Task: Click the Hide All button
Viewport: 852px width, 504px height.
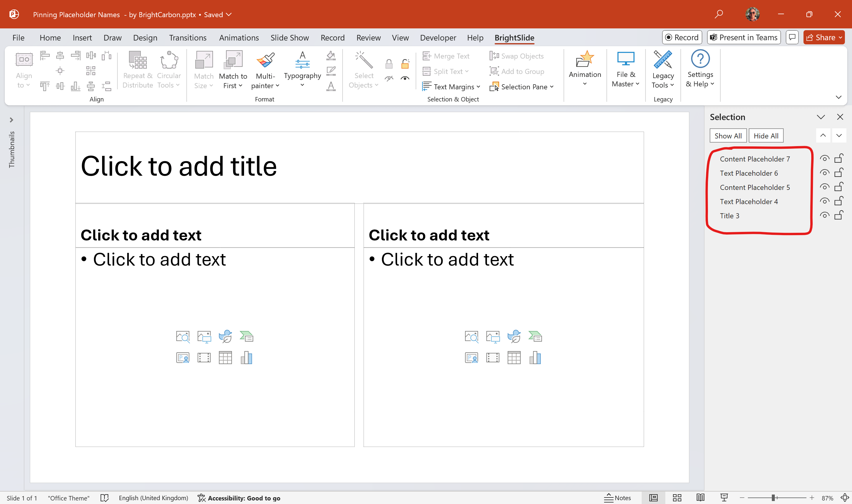Action: (x=766, y=135)
